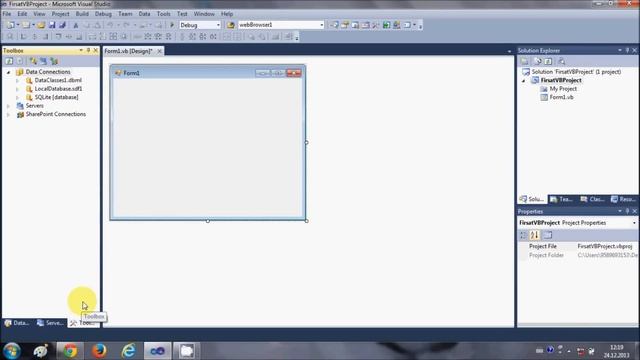This screenshot has width=640, height=360.
Task: Open the Tools menu
Action: 164,14
